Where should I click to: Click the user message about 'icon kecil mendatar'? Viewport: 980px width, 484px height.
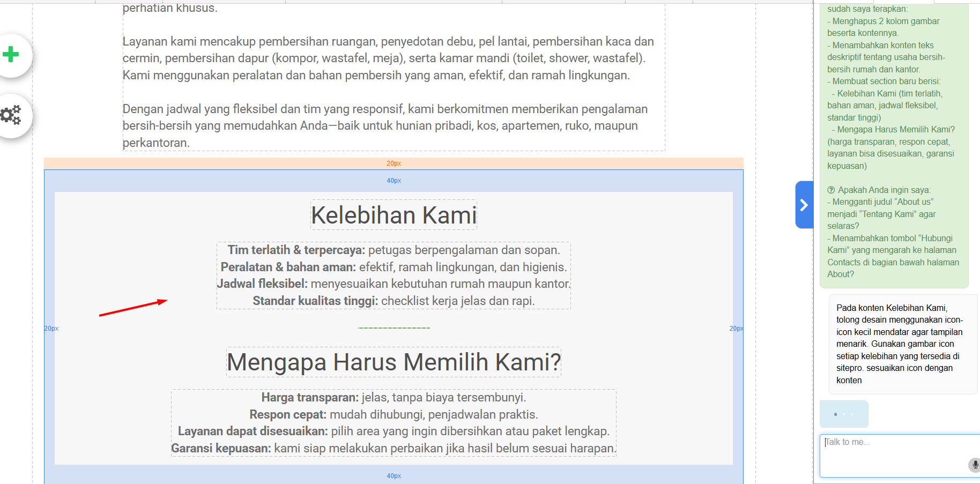[903, 344]
